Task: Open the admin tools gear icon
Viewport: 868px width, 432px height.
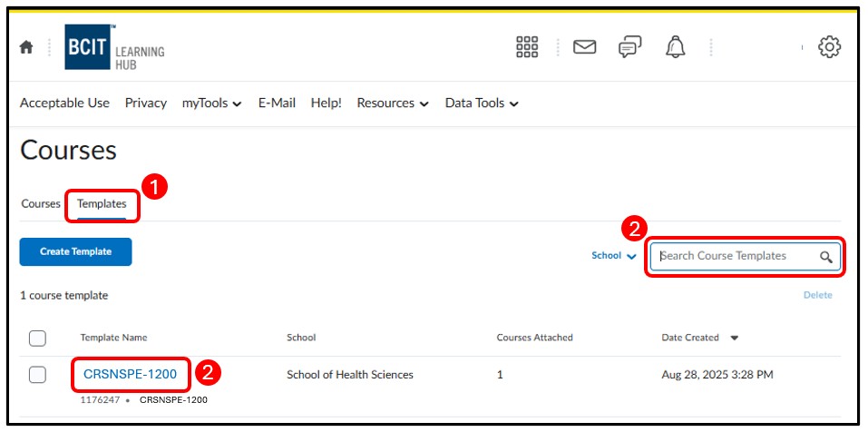Action: 829,47
